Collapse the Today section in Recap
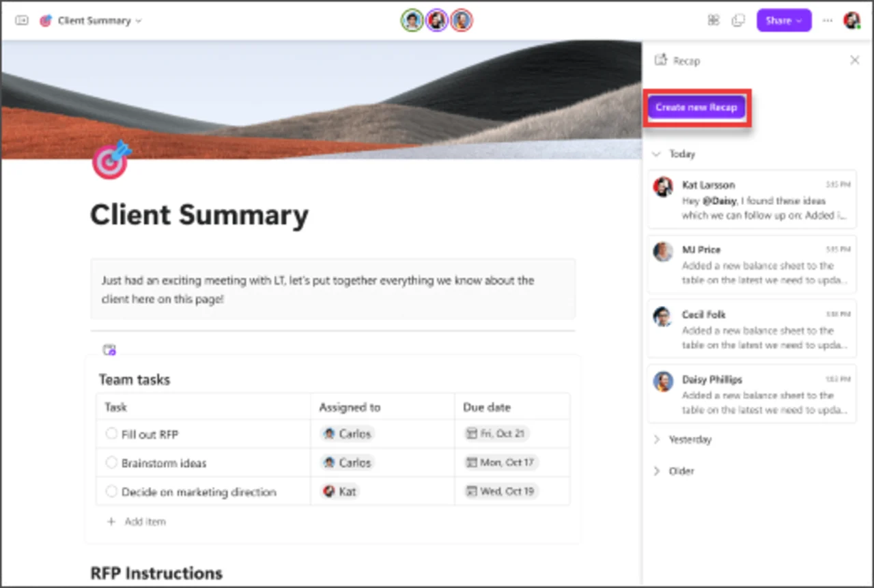The image size is (874, 588). point(656,154)
